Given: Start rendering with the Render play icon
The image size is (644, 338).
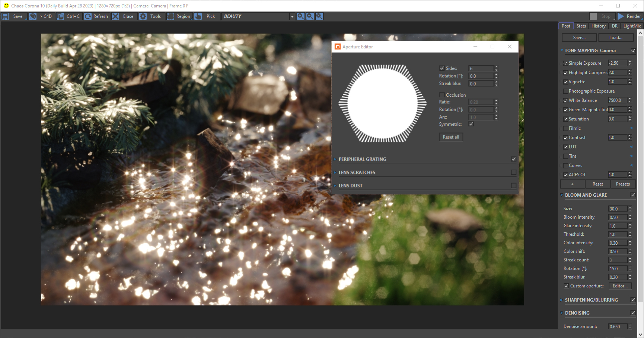Looking at the screenshot, I should (x=621, y=16).
